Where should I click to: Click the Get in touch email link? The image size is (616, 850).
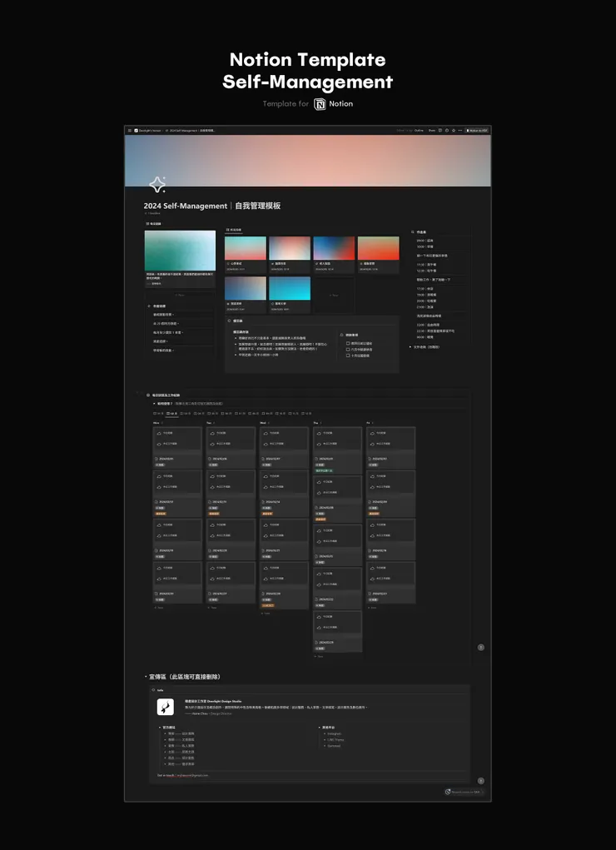(183, 775)
